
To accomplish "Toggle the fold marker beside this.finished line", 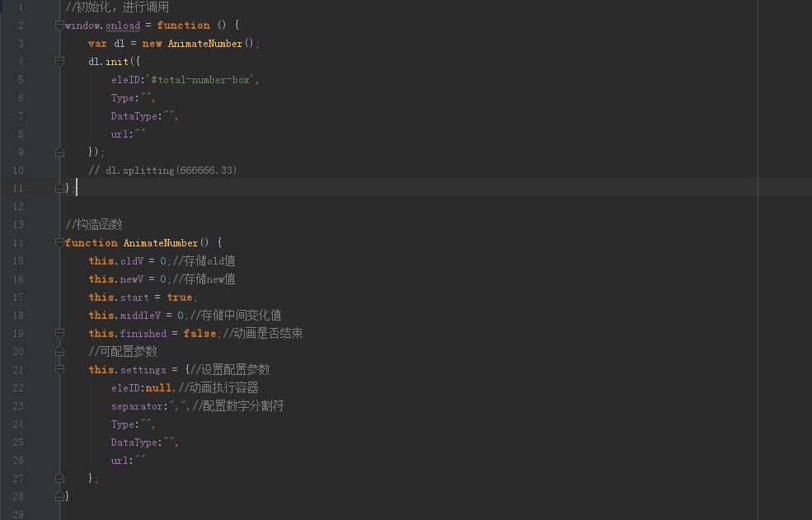I will [x=59, y=333].
